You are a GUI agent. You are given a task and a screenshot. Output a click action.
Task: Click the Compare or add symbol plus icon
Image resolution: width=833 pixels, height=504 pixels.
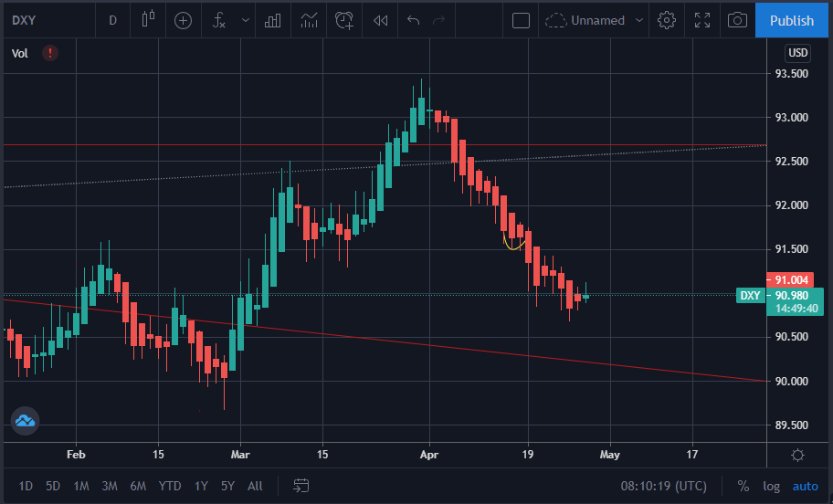coord(184,20)
